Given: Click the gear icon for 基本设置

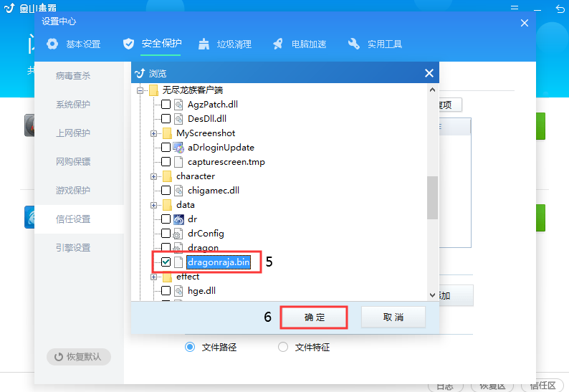Looking at the screenshot, I should point(52,44).
